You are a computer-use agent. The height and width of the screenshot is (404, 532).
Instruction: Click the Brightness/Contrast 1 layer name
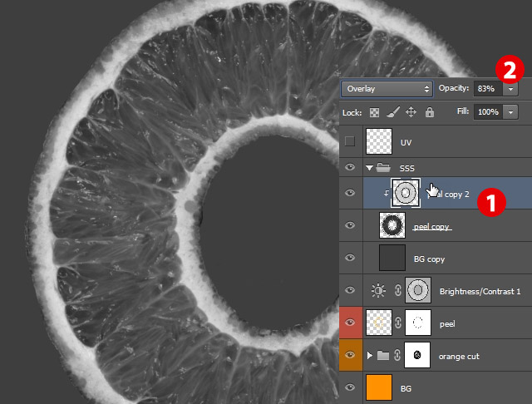point(480,292)
